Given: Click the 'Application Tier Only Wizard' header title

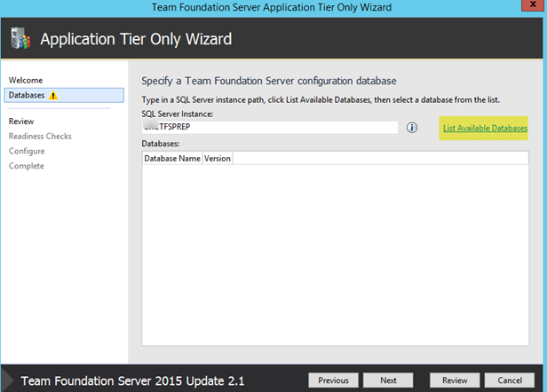Looking at the screenshot, I should 136,39.
